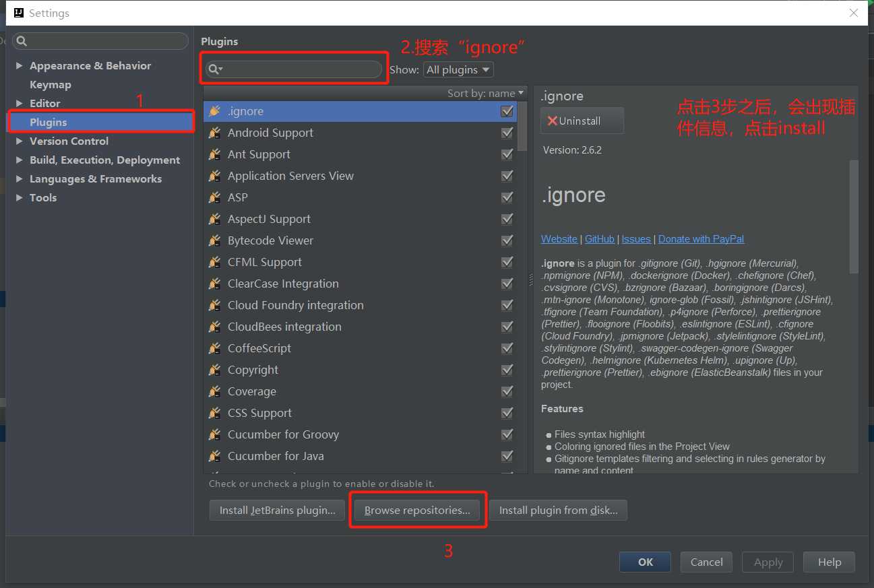This screenshot has height=588, width=874.
Task: Click the magnifier icon in plugin search
Action: 215,69
